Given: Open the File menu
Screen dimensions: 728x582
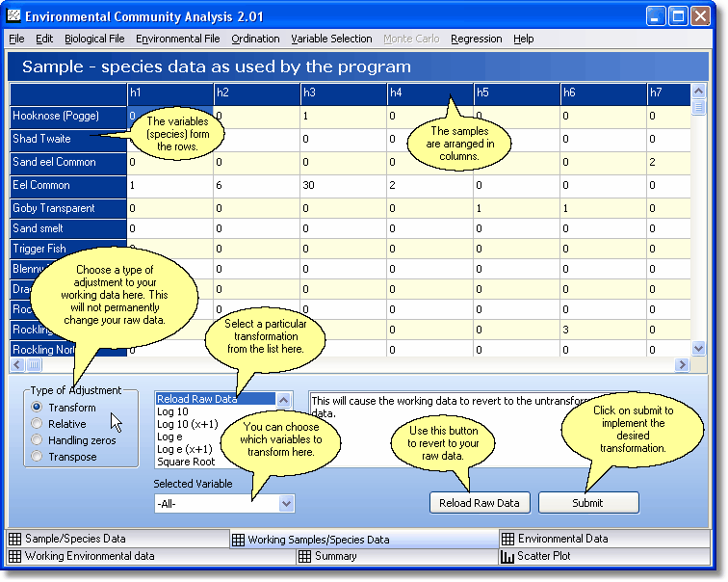Looking at the screenshot, I should pyautogui.click(x=16, y=39).
